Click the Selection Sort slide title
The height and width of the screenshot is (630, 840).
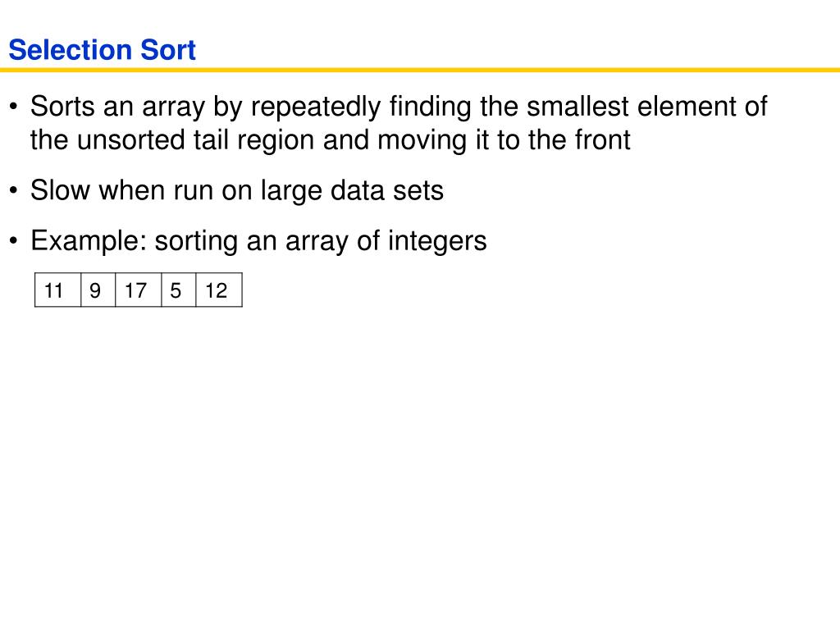coord(103,50)
